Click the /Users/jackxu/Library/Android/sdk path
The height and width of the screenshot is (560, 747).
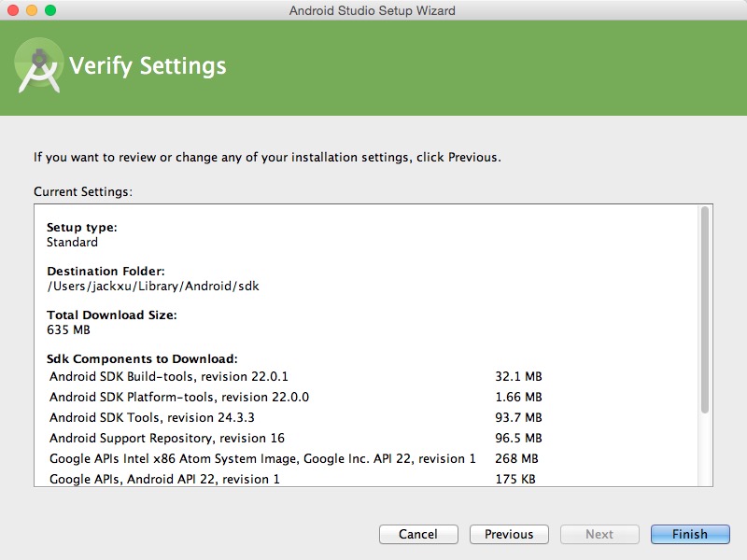tap(153, 287)
